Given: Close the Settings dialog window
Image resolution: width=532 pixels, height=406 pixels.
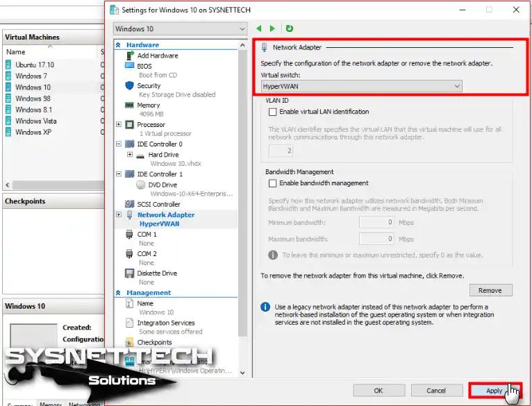Looking at the screenshot, I should coord(516,10).
